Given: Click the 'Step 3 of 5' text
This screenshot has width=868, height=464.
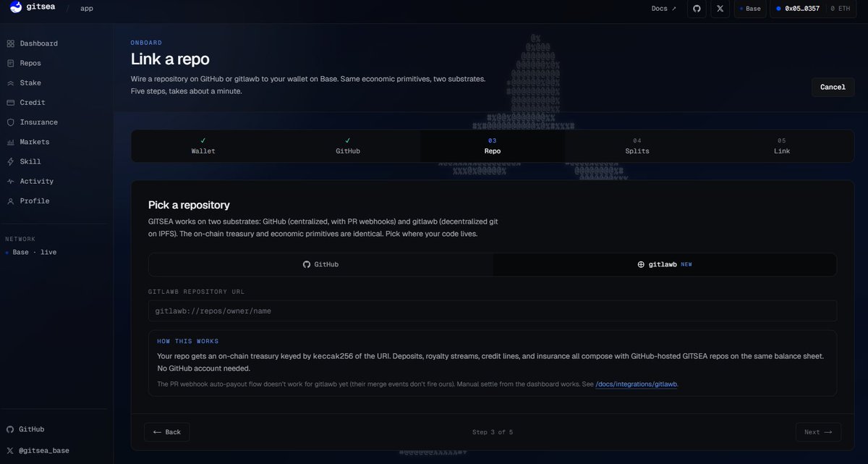Looking at the screenshot, I should coord(493,432).
